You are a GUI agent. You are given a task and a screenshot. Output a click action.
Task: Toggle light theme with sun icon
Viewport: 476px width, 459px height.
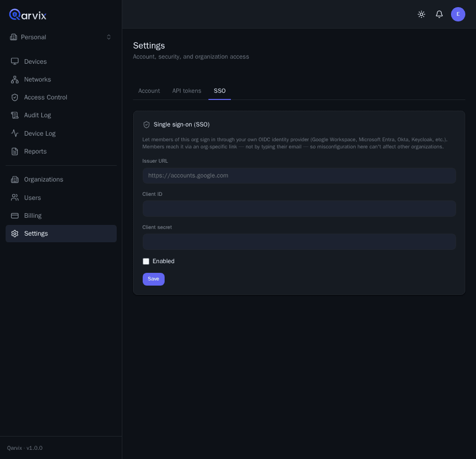point(421,14)
